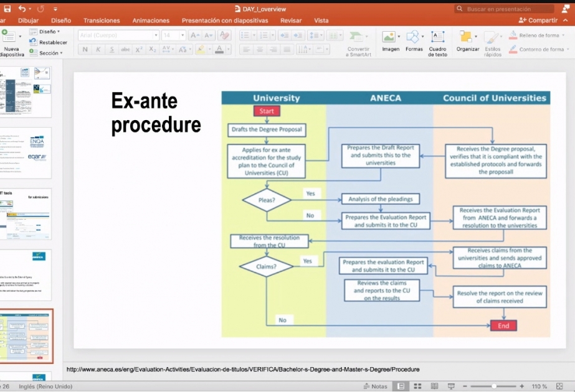Open the Diseño layout dropdown in ribbon
The width and height of the screenshot is (575, 392).
click(44, 32)
